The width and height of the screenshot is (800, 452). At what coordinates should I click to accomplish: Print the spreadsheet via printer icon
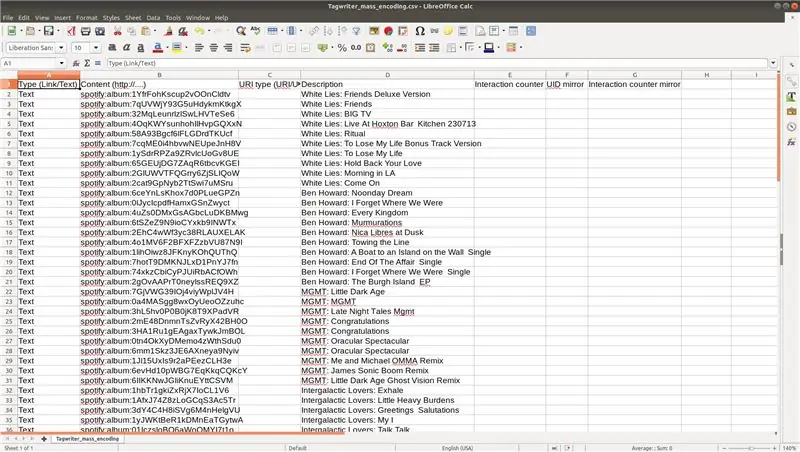point(85,31)
